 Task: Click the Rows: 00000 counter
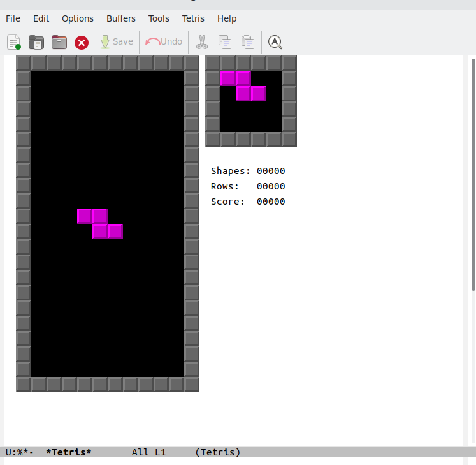pyautogui.click(x=248, y=186)
